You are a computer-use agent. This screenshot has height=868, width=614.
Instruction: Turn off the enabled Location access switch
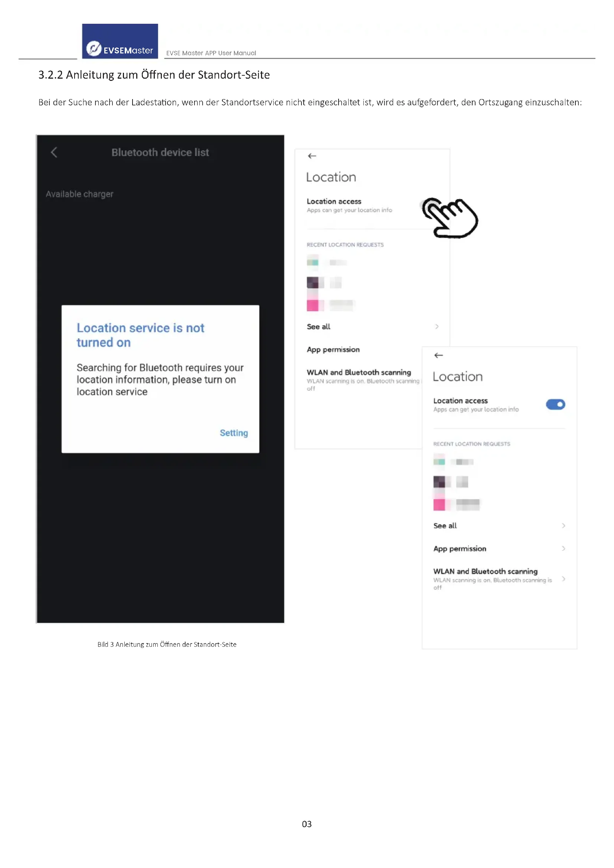pos(555,404)
